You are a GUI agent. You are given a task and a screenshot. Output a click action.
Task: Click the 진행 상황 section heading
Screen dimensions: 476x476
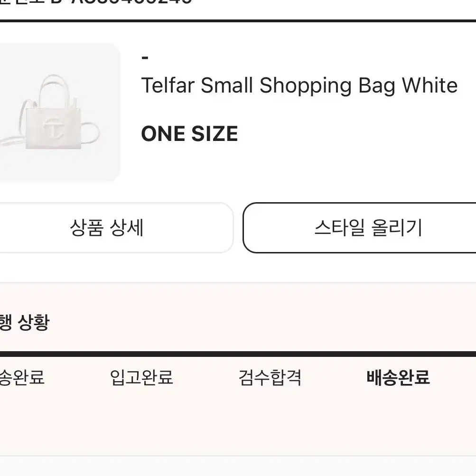pos(25,322)
